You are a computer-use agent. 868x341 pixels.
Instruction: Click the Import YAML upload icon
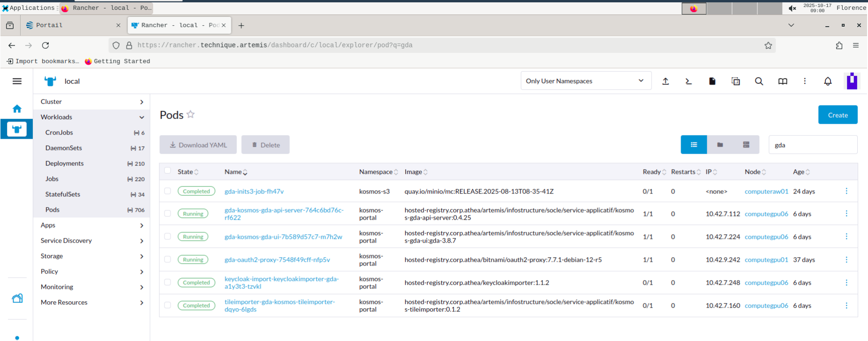click(x=665, y=82)
